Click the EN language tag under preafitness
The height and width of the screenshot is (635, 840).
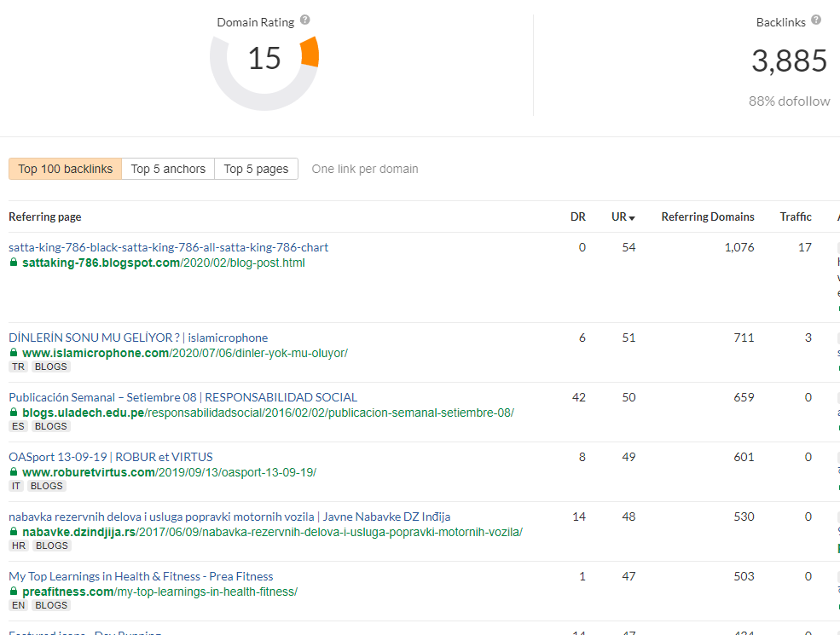click(x=18, y=605)
